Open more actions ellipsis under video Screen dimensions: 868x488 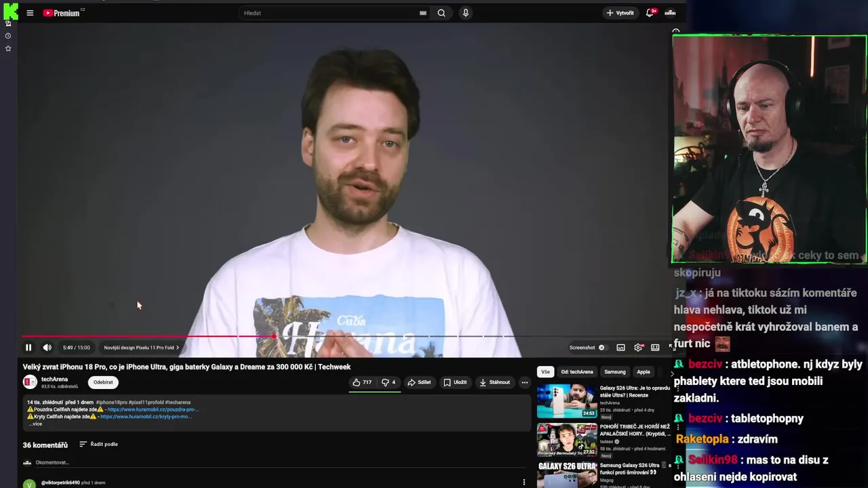coord(525,382)
